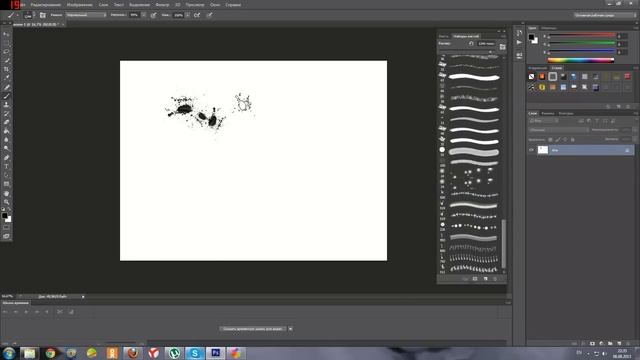Switch to the Каналы tab
This screenshot has width=640, height=360.
(x=547, y=113)
